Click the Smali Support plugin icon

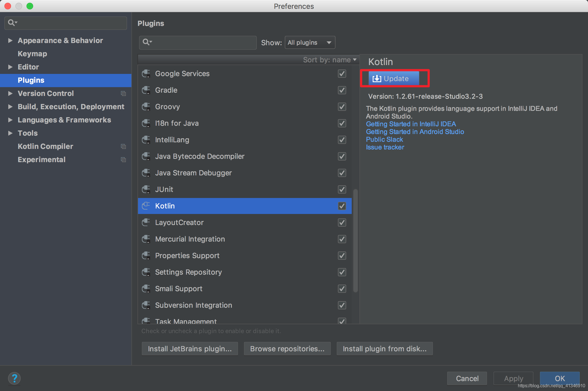tap(146, 289)
